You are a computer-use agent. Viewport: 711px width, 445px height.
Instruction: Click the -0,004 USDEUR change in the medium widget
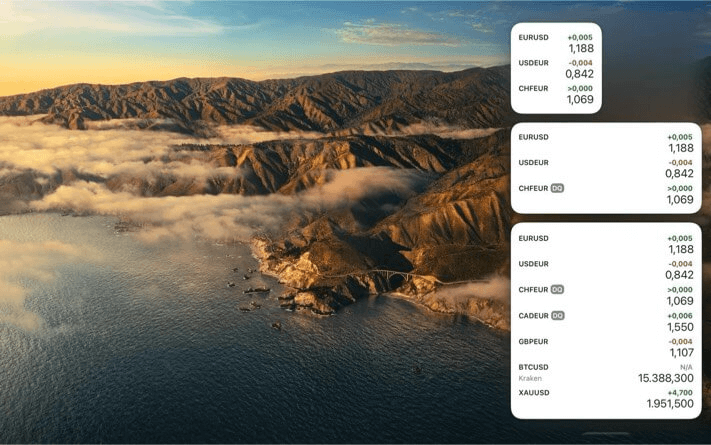(x=680, y=162)
